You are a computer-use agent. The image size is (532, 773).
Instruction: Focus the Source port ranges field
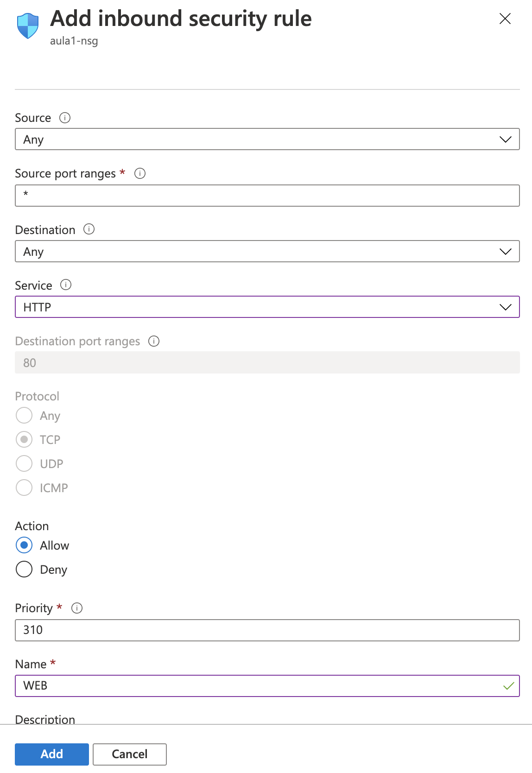[267, 196]
